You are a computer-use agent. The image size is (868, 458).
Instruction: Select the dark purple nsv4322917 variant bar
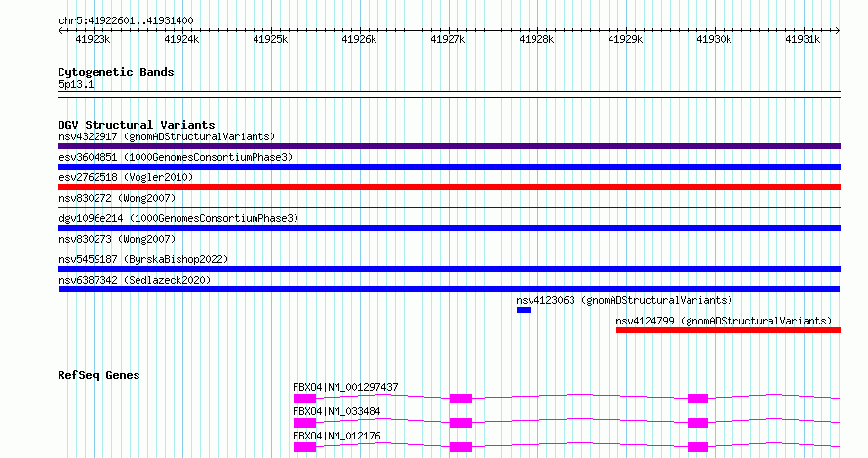pyautogui.click(x=449, y=146)
